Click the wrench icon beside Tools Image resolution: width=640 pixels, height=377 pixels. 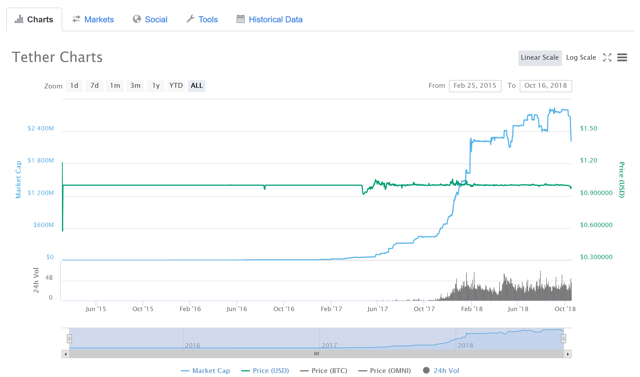(x=190, y=19)
